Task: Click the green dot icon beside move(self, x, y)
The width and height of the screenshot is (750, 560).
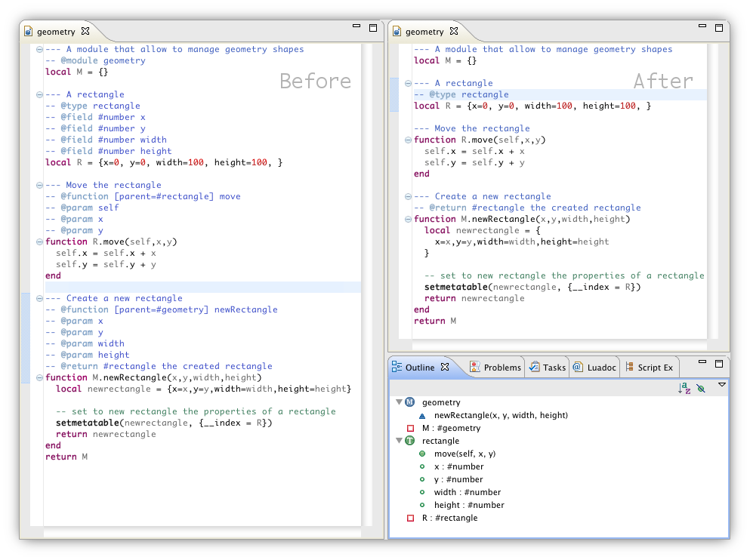Action: [x=422, y=454]
